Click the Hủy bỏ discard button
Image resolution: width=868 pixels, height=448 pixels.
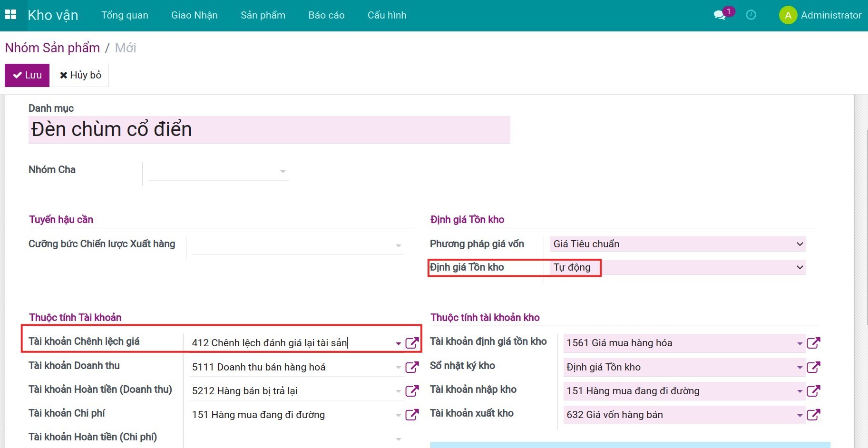[80, 75]
